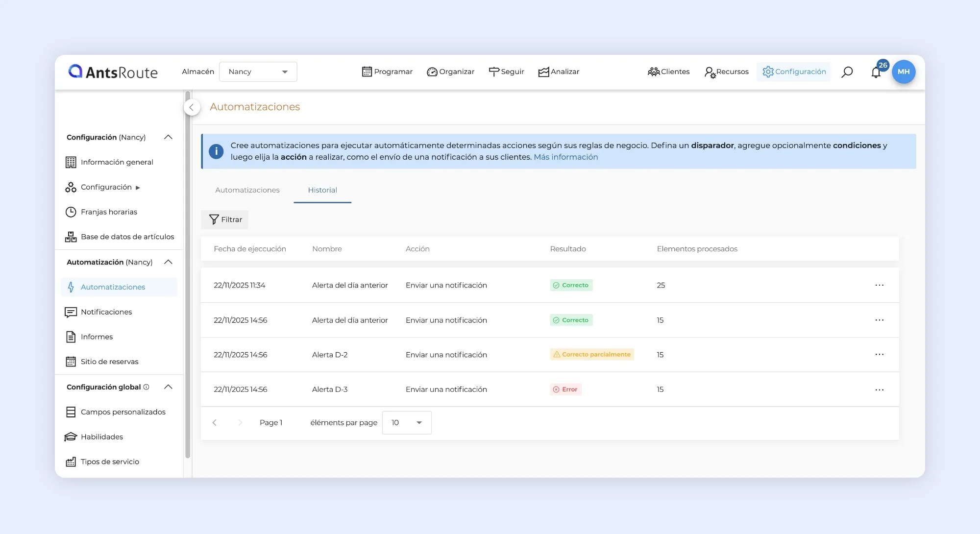The image size is (980, 534).
Task: Click the blue info icon in the banner
Action: [x=216, y=151]
